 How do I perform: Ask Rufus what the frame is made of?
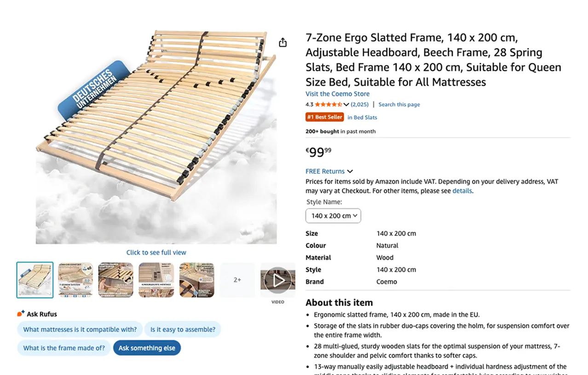(63, 348)
